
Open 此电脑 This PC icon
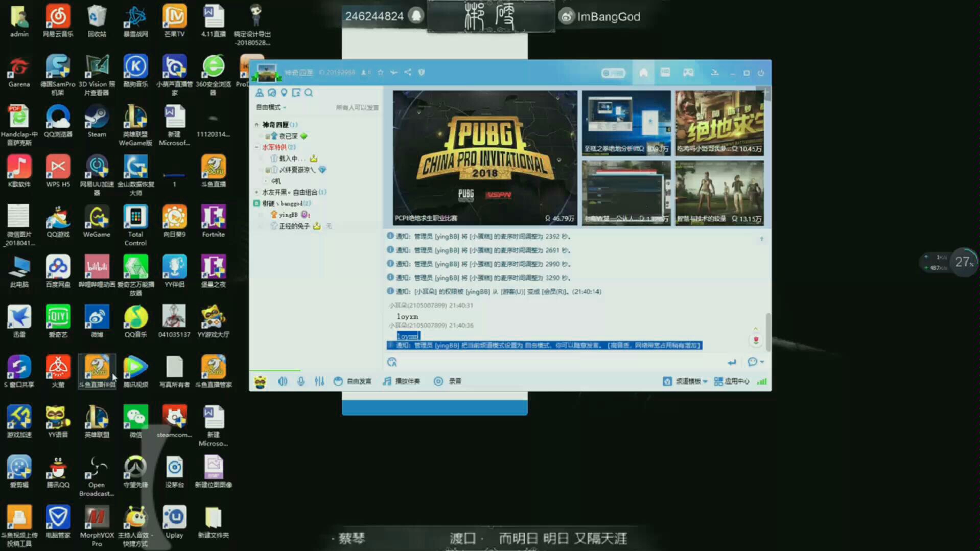pos(19,271)
